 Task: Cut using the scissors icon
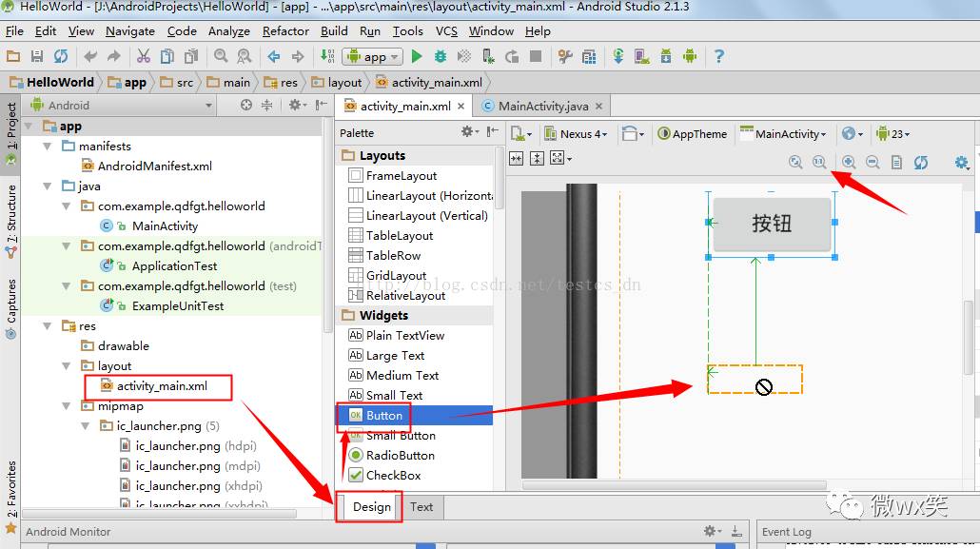[144, 56]
